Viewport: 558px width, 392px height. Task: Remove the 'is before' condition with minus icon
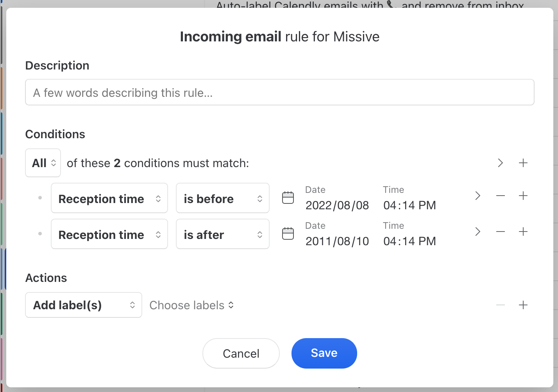[x=501, y=196]
